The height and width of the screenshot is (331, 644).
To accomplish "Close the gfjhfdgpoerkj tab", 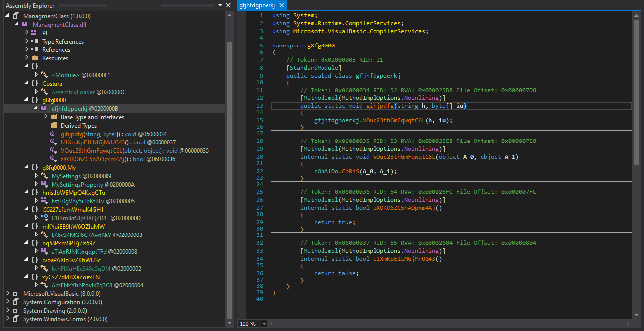I will click(283, 5).
